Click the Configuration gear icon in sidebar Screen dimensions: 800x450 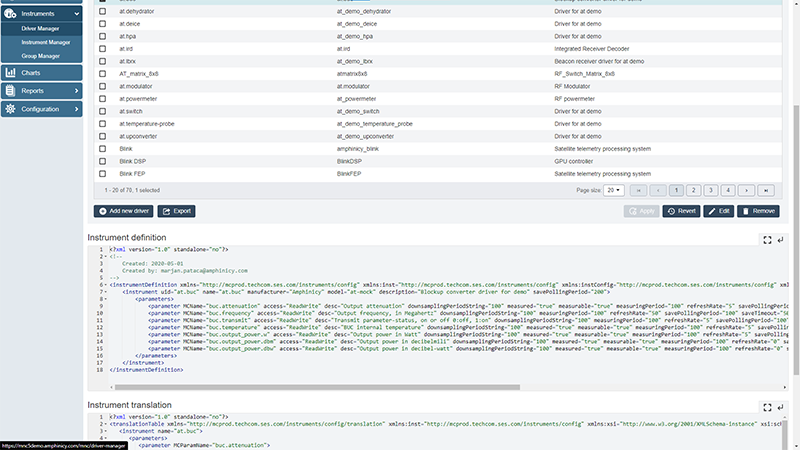(x=10, y=109)
